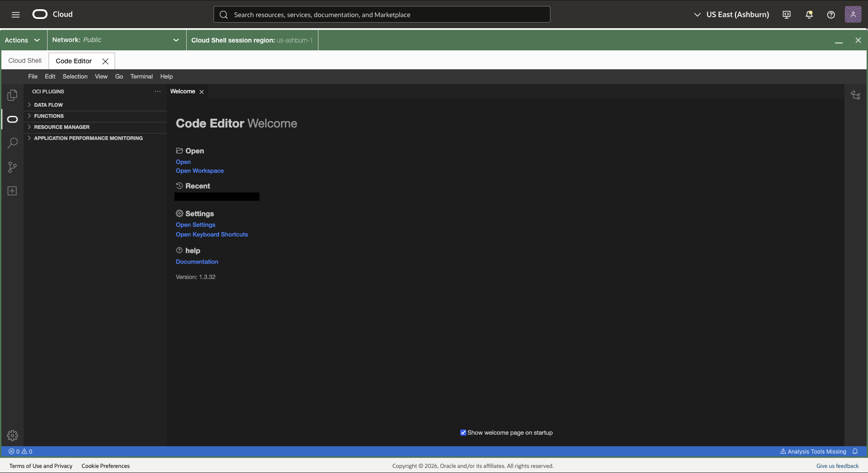The image size is (868, 473).
Task: Toggle Show welcome page on startup
Action: click(463, 433)
